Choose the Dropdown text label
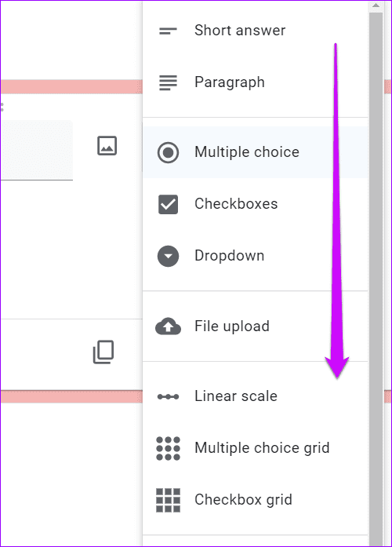 coord(229,256)
